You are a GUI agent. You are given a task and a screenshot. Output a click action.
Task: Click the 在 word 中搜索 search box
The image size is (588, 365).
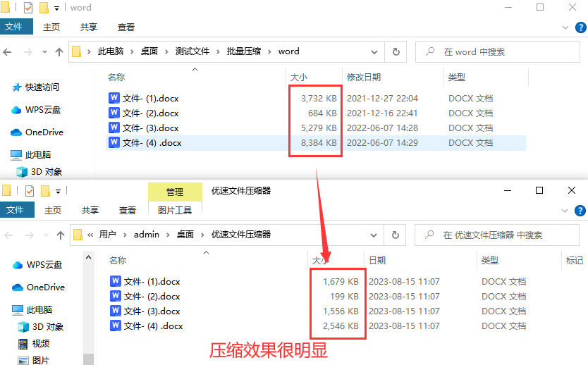(x=498, y=51)
